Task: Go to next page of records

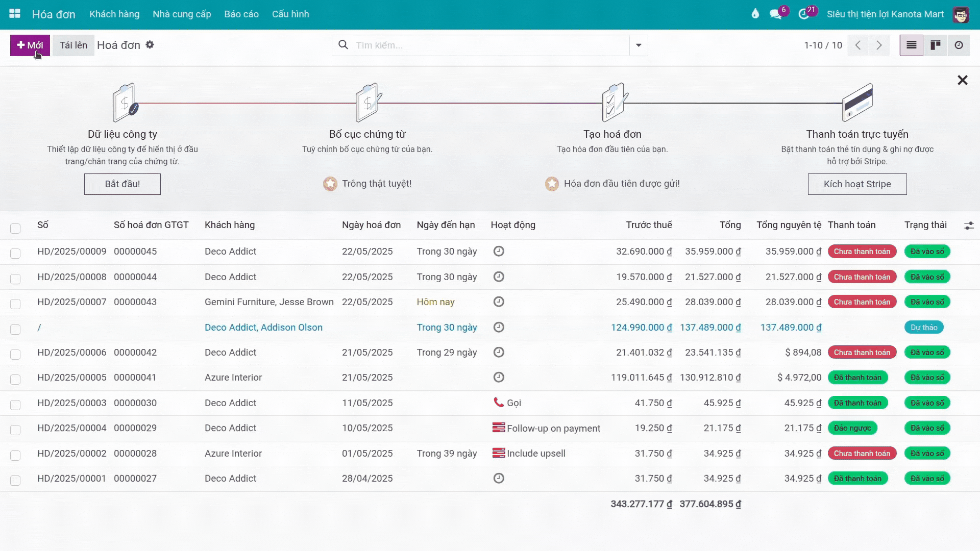Action: tap(879, 45)
